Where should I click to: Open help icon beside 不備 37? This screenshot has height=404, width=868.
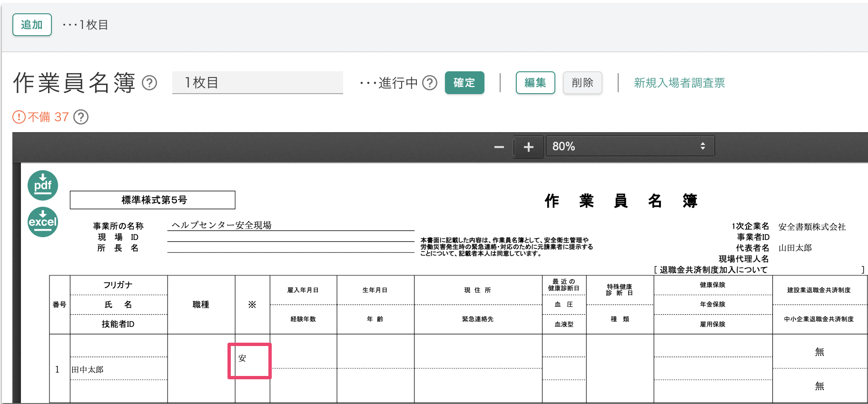pos(81,117)
